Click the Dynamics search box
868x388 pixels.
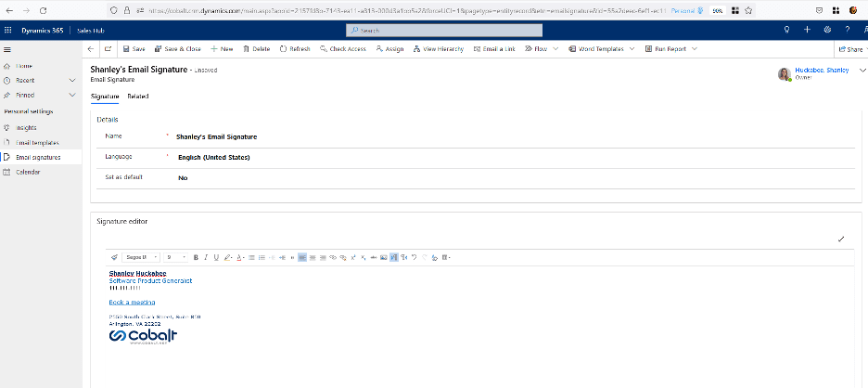(444, 31)
